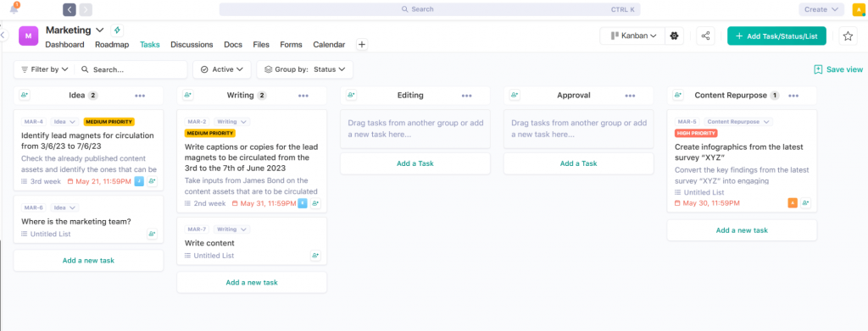Click the share icon

705,36
